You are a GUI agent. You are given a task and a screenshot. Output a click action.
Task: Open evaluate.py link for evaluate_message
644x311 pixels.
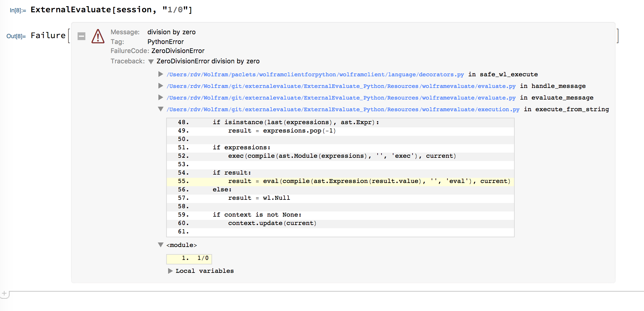click(341, 98)
